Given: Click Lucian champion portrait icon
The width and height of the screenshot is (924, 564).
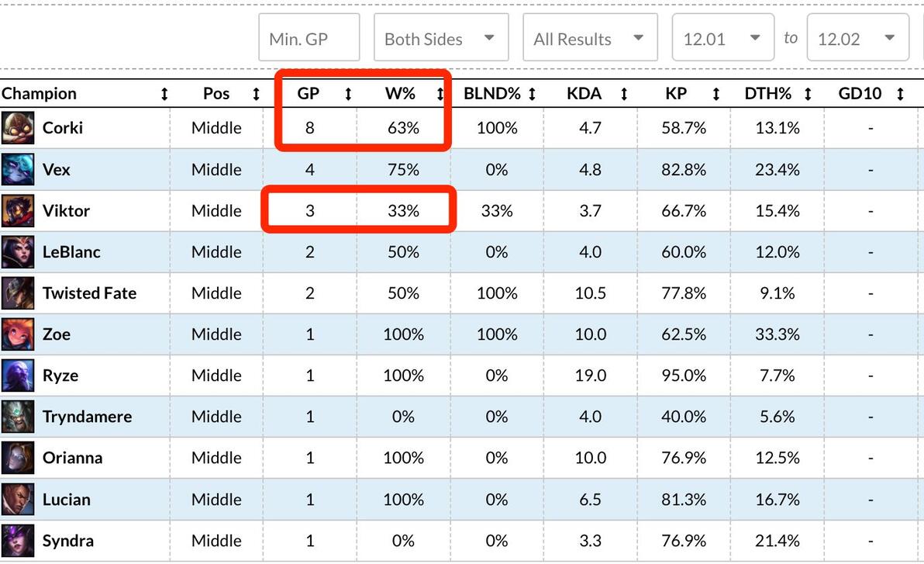Looking at the screenshot, I should click(x=17, y=499).
